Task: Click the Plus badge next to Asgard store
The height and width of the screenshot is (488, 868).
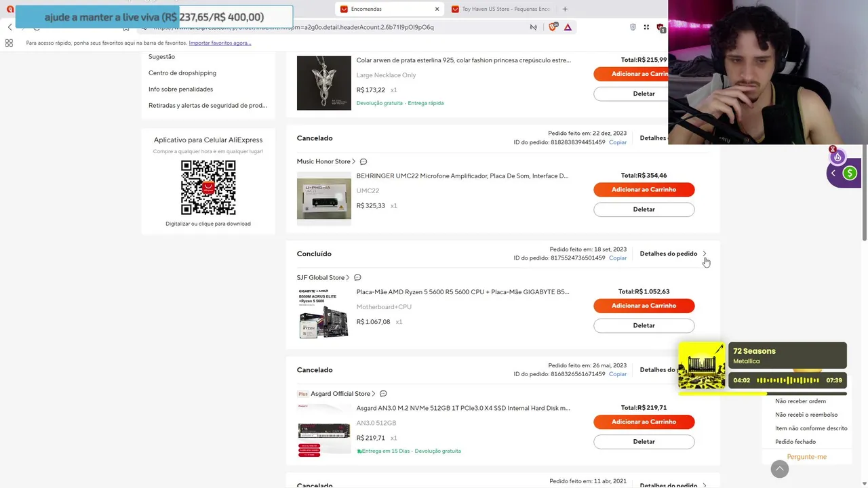Action: 302,394
